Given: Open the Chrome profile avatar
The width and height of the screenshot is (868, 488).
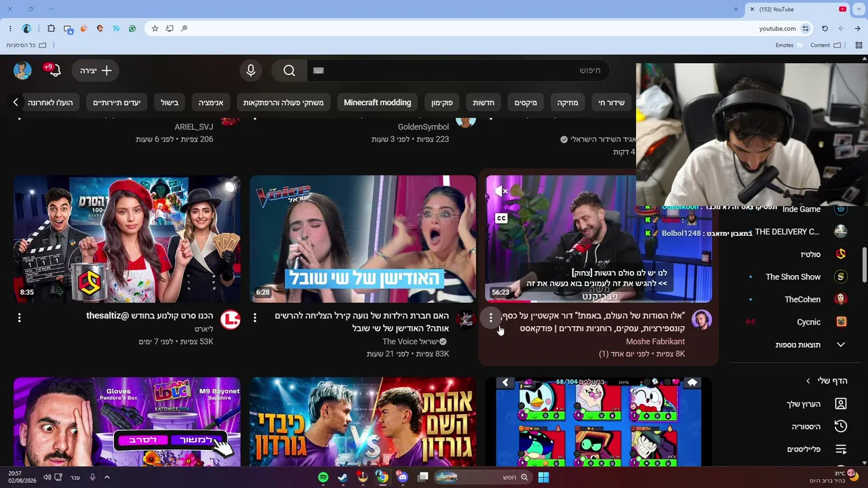Looking at the screenshot, I should tap(27, 28).
